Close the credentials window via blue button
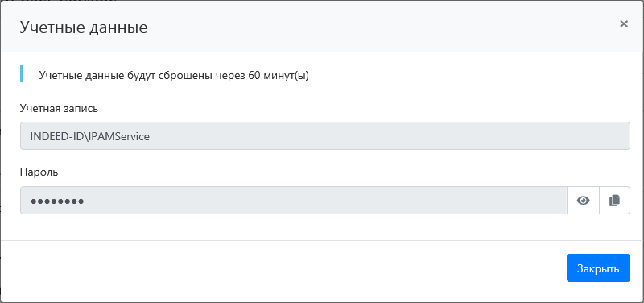The height and width of the screenshot is (303, 644). pos(598,268)
